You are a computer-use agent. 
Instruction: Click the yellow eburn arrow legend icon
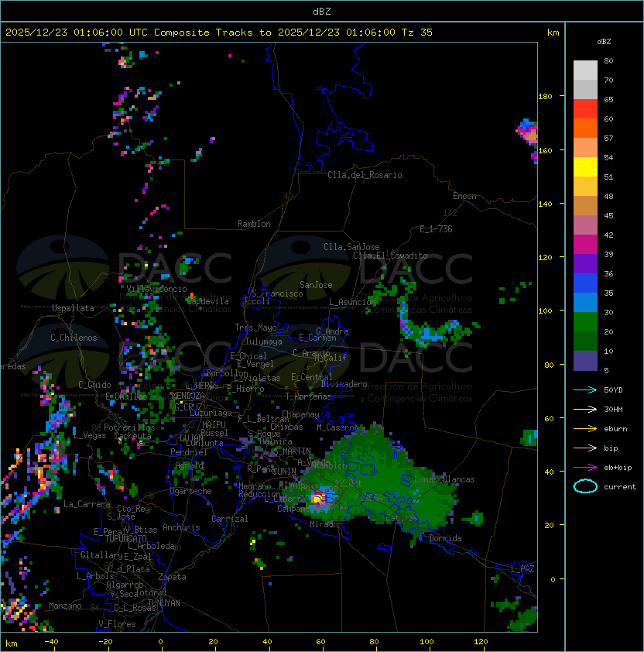(585, 429)
